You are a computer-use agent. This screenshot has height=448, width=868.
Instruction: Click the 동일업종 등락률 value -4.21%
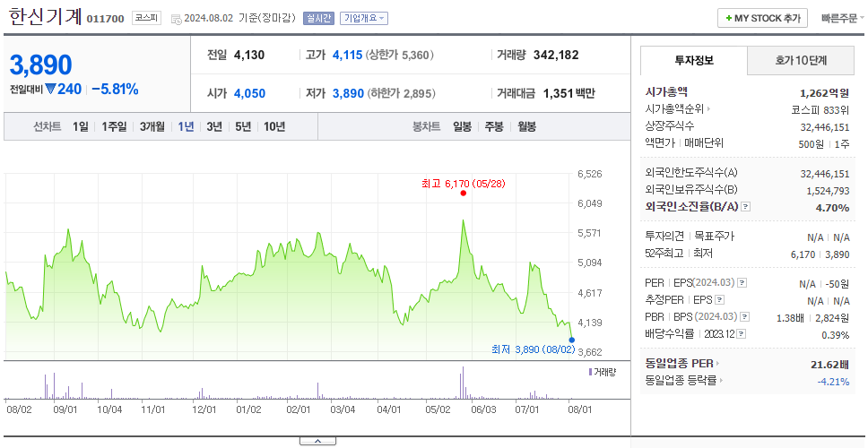coord(833,381)
